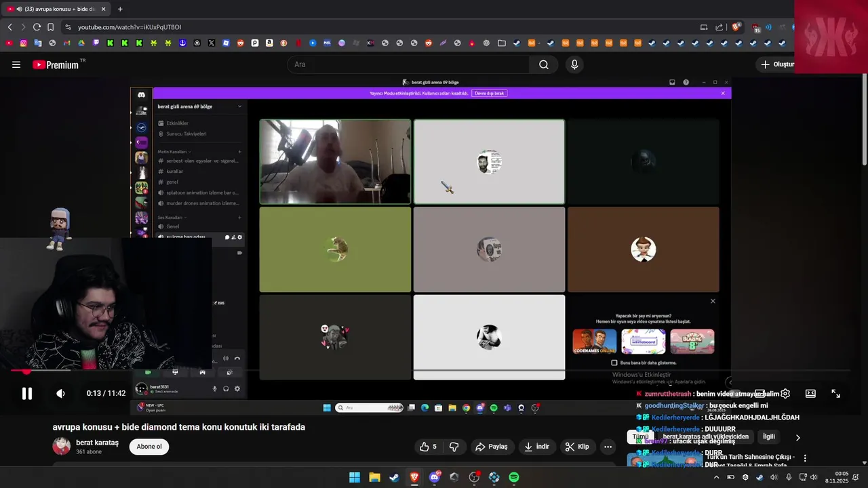Show more filter chips with right chevron
This screenshot has height=488, width=868.
[x=797, y=437]
